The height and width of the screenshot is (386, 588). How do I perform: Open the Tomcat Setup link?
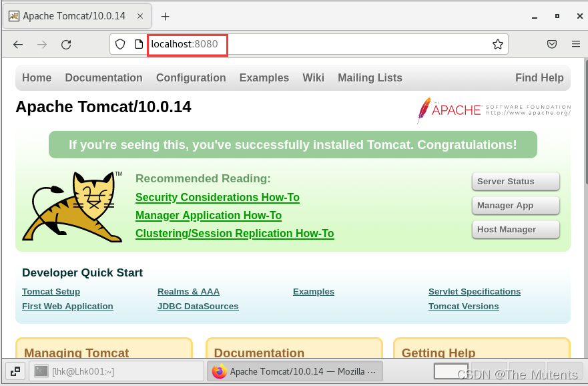tap(51, 291)
